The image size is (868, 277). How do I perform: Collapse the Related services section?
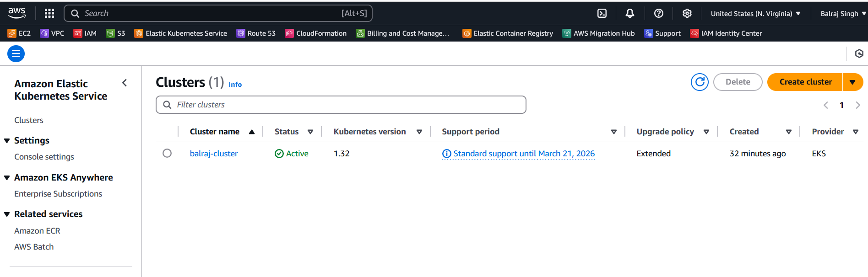[7, 214]
